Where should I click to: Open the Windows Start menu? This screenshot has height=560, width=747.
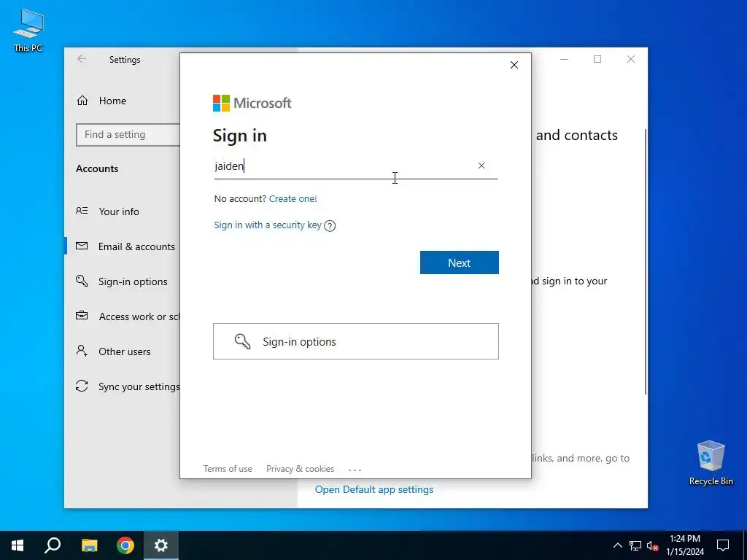[x=18, y=545]
